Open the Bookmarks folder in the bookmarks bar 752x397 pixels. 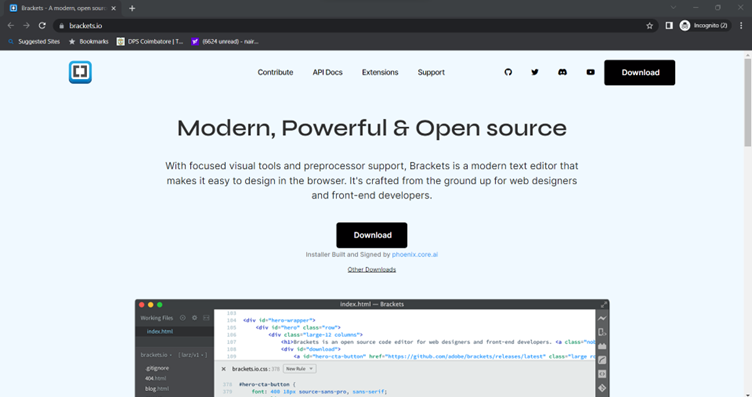[x=89, y=42]
